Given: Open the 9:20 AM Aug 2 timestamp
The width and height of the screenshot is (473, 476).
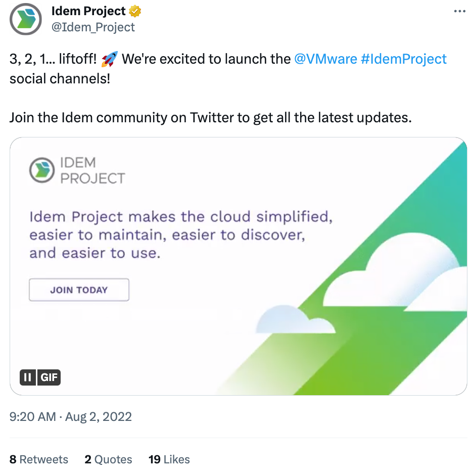Looking at the screenshot, I should pos(71,416).
